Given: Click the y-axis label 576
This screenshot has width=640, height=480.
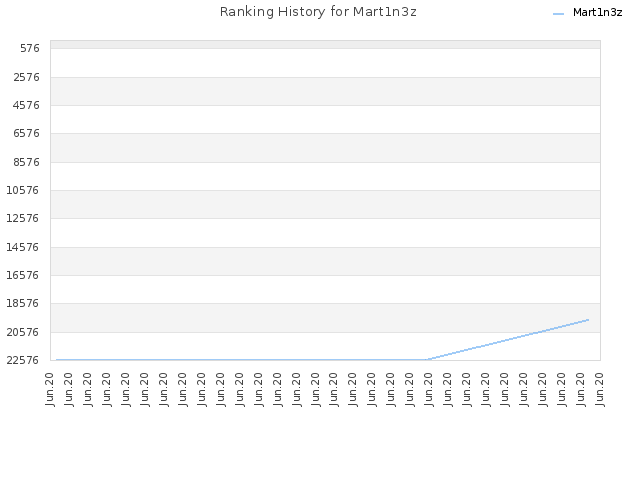Looking at the screenshot, I should pyautogui.click(x=30, y=49).
